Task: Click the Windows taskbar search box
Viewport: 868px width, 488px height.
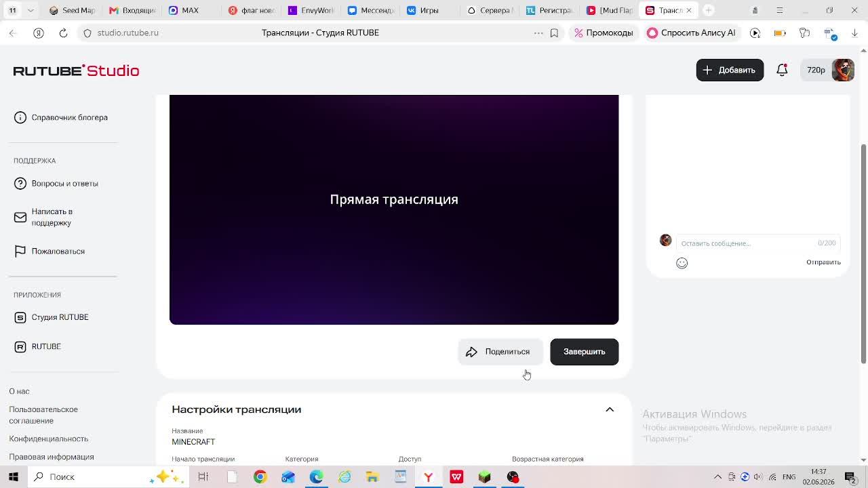Action: point(108,476)
